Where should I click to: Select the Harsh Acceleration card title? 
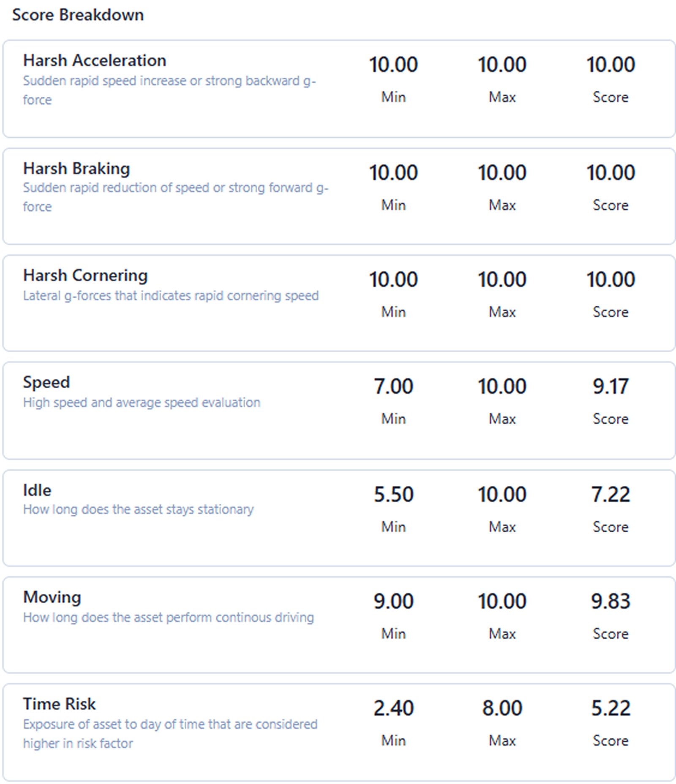pos(94,61)
